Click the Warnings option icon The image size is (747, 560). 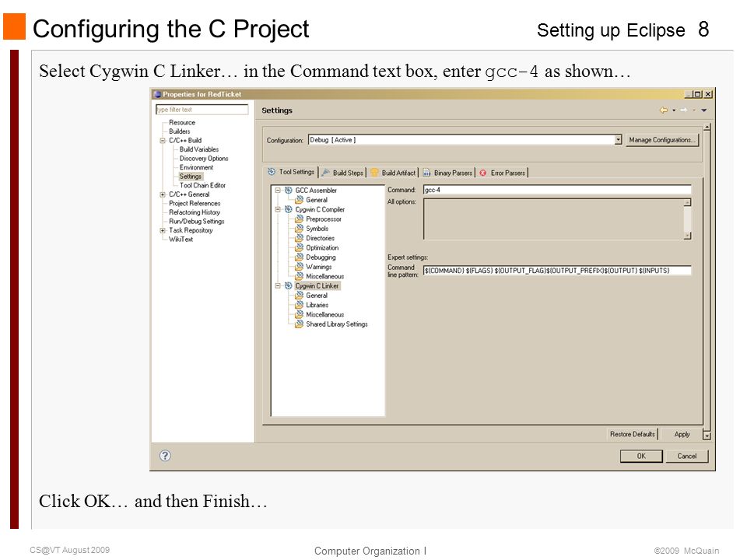click(299, 266)
